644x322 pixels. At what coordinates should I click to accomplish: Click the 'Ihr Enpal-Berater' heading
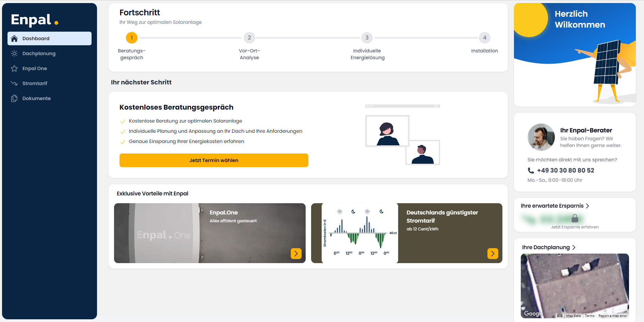pos(586,130)
